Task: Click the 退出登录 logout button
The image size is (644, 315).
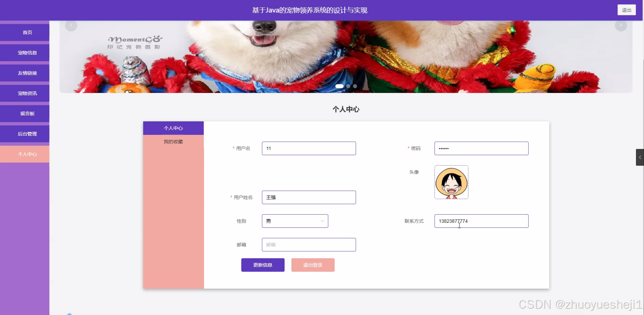Action: point(312,265)
